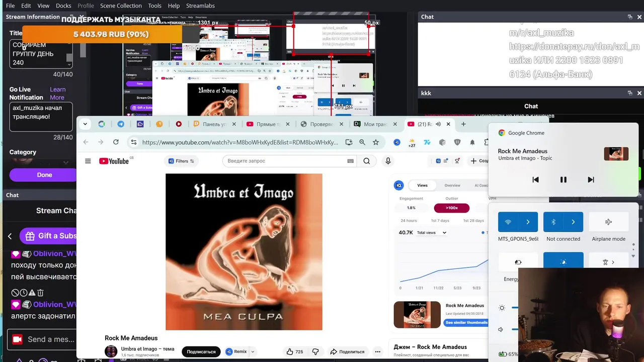
Task: Go to YouTube home via logo
Action: click(114, 161)
